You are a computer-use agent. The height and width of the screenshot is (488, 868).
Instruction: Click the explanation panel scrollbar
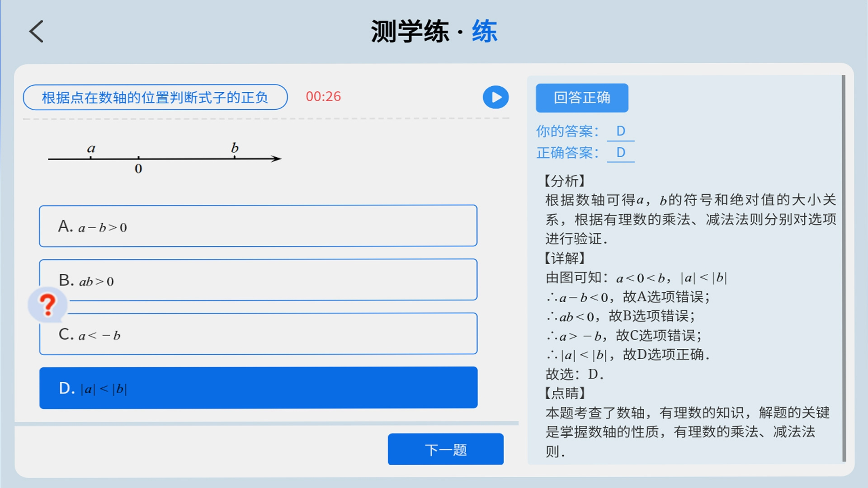pos(844,268)
